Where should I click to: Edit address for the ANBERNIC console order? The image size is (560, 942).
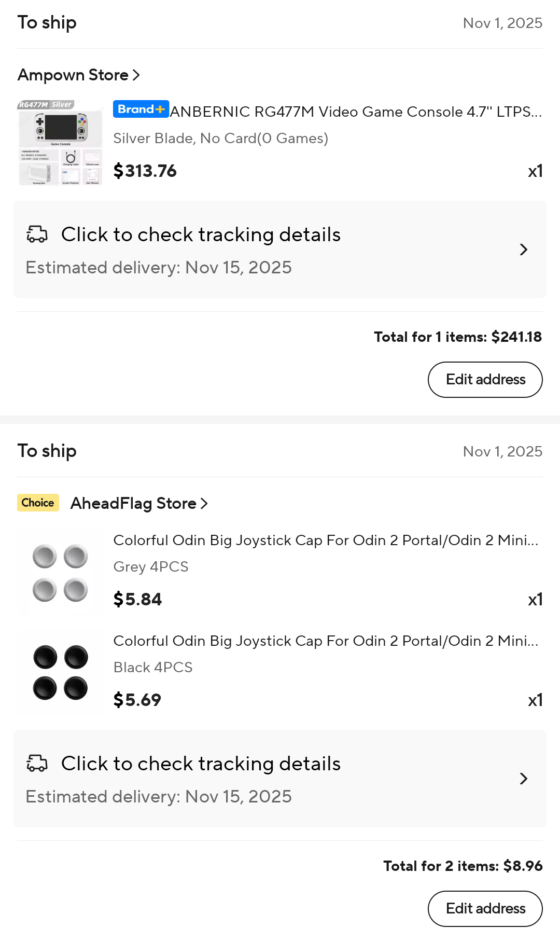485,380
